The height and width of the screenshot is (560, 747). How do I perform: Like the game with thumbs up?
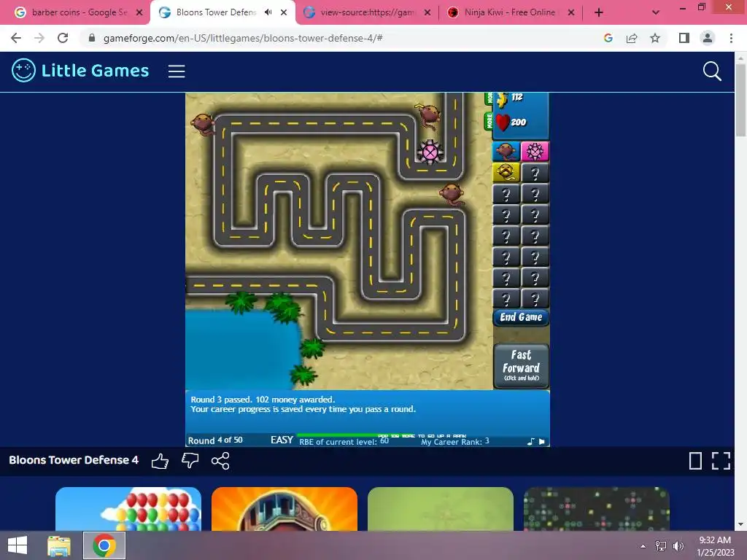[160, 461]
